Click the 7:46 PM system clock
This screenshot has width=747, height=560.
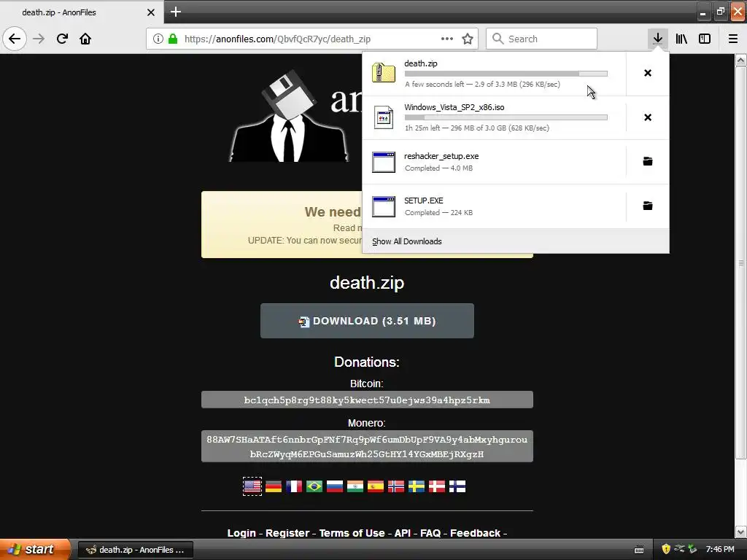720,549
